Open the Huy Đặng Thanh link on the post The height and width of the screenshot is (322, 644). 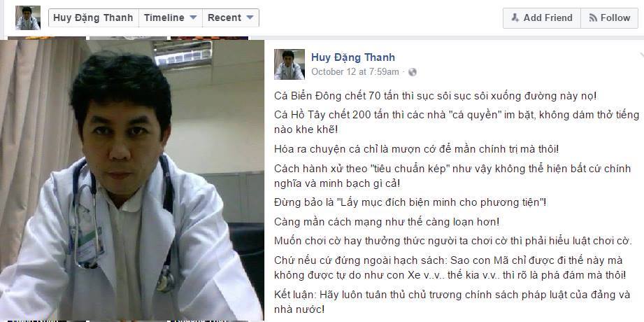click(353, 57)
